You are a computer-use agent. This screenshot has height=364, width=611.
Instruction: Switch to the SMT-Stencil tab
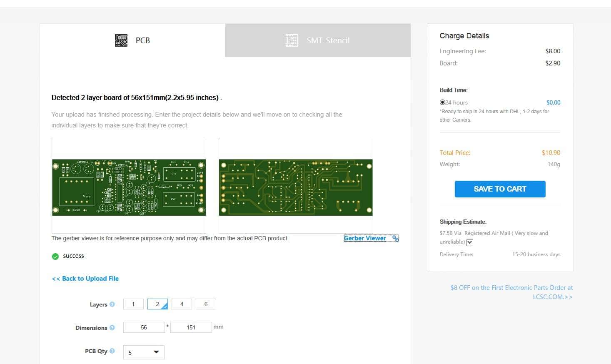pyautogui.click(x=318, y=40)
